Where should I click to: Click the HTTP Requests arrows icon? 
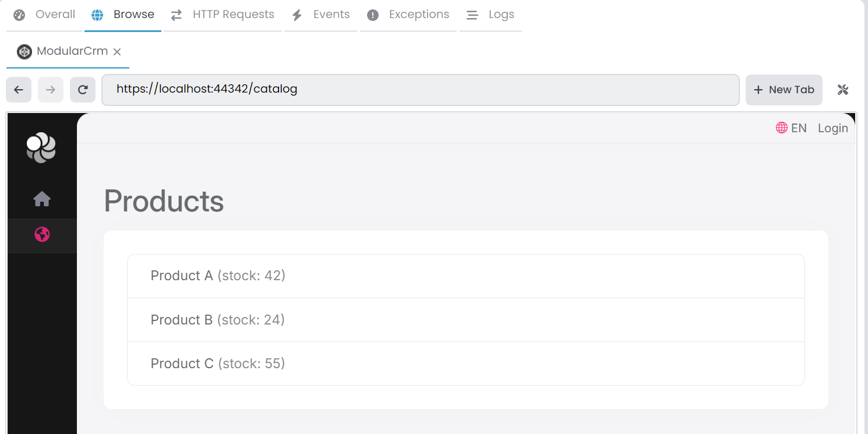pyautogui.click(x=177, y=15)
